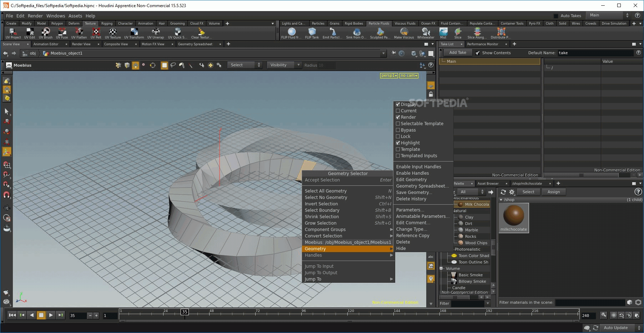This screenshot has height=333, width=644.
Task: Choose the Distribute Particle Fluid tool
Action: pos(500,34)
